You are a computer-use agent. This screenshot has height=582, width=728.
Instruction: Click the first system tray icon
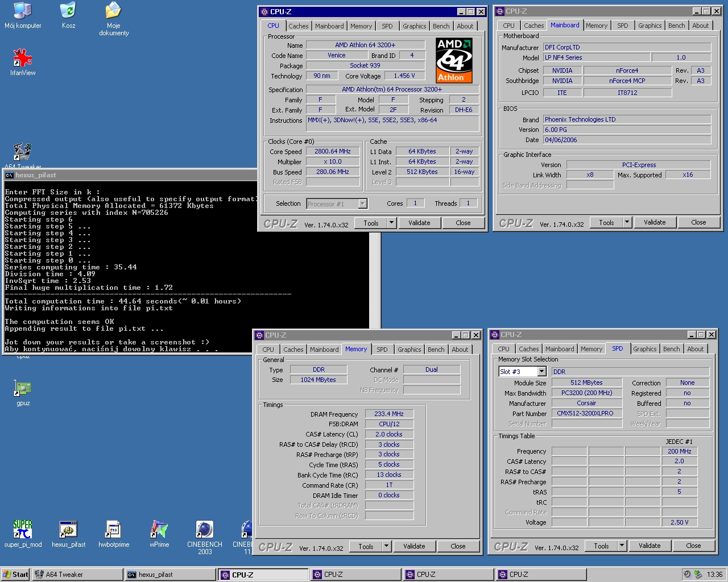pos(687,575)
